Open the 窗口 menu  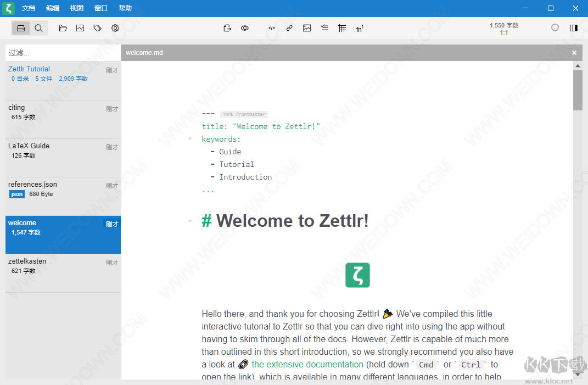pos(101,8)
